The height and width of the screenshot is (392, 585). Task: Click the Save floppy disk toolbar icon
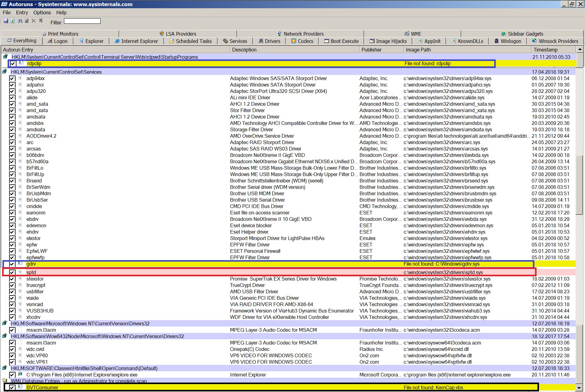5,21
